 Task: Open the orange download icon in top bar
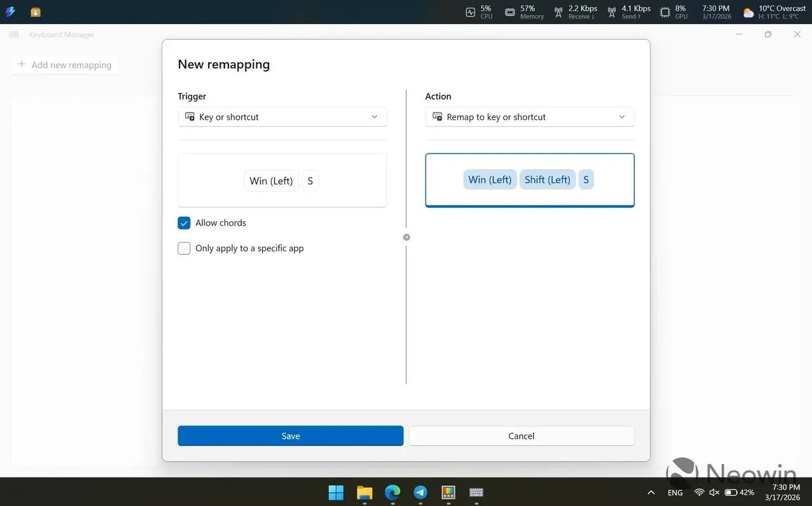point(36,12)
